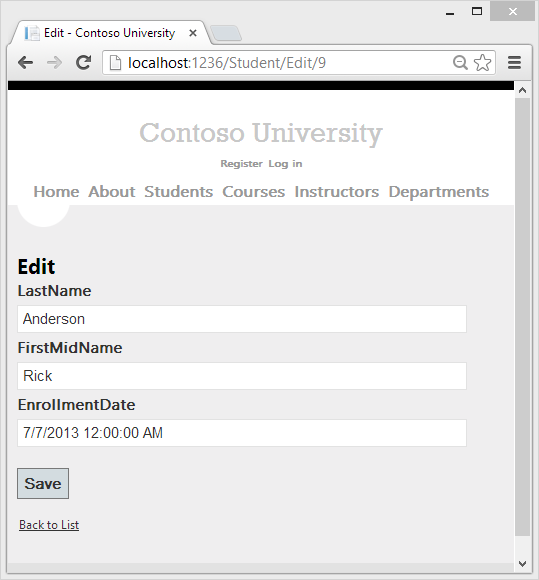
Task: Follow the Back to List link
Action: point(49,525)
